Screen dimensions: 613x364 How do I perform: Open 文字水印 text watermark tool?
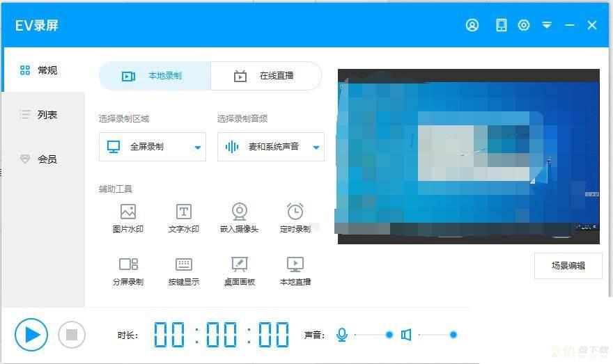[x=184, y=218]
